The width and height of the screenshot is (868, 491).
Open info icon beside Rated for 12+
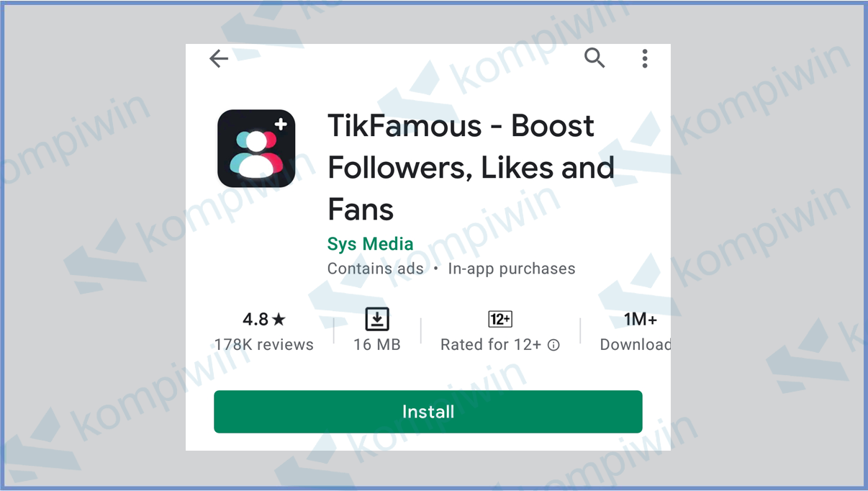point(553,345)
